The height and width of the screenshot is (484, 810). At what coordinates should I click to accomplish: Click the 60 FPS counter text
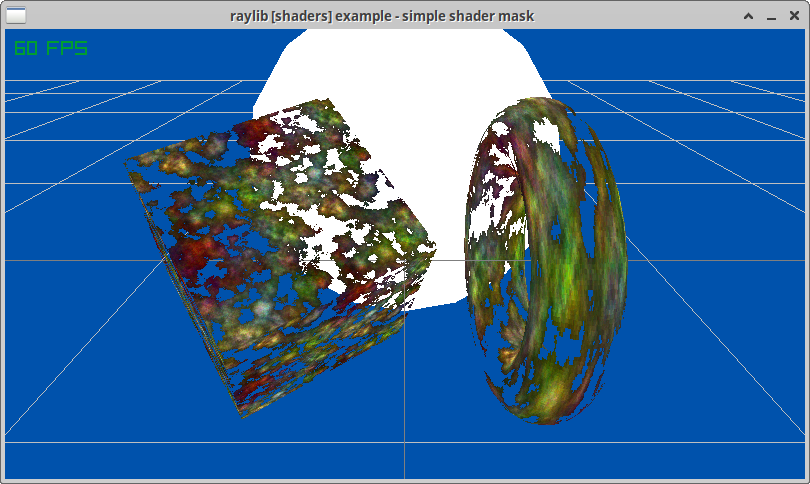[x=51, y=48]
